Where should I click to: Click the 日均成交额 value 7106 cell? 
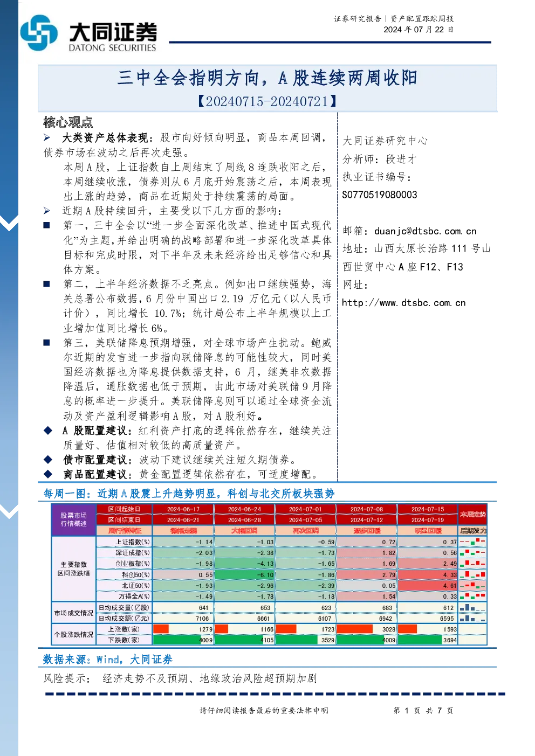[183, 619]
